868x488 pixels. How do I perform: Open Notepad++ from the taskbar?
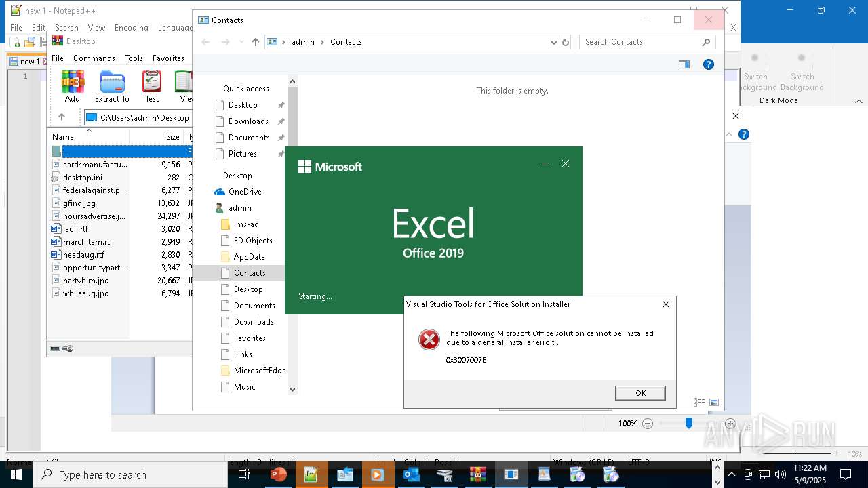pyautogui.click(x=311, y=474)
